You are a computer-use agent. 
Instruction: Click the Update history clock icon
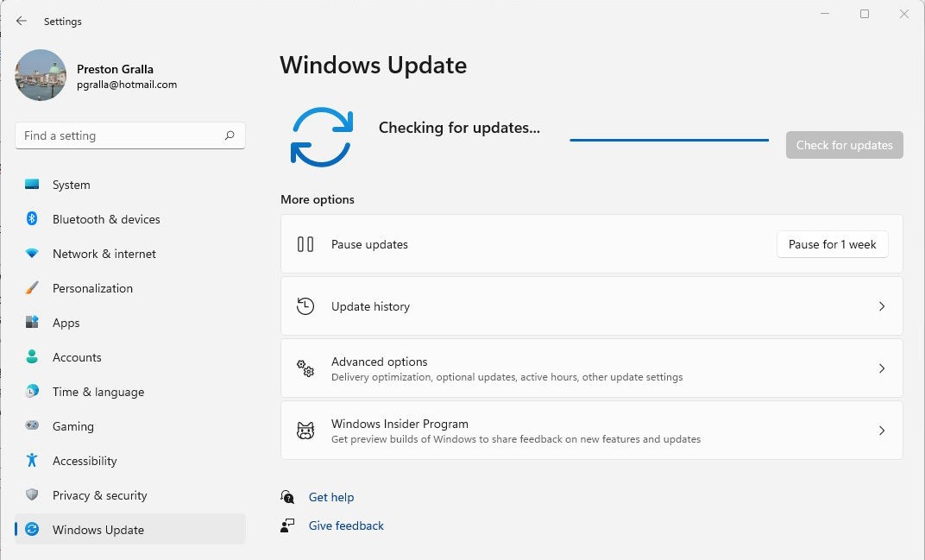pyautogui.click(x=305, y=306)
